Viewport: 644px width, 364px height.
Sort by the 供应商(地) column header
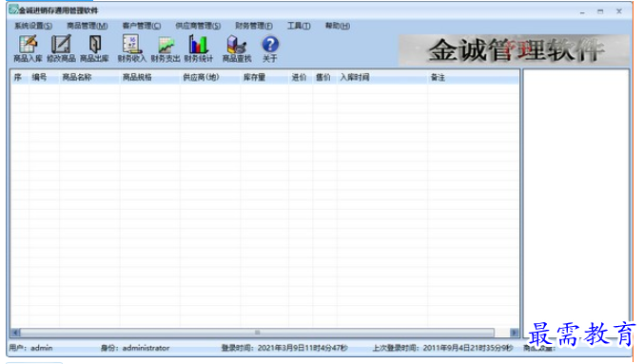pyautogui.click(x=210, y=77)
